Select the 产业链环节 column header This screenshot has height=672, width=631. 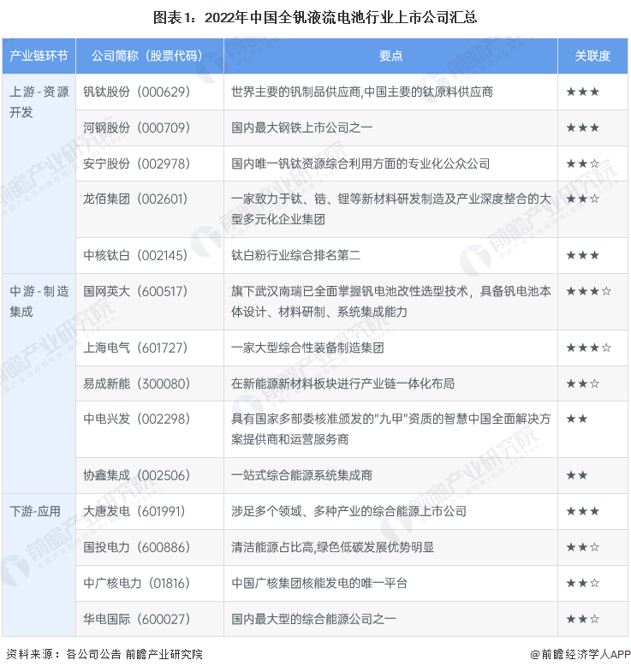point(39,56)
